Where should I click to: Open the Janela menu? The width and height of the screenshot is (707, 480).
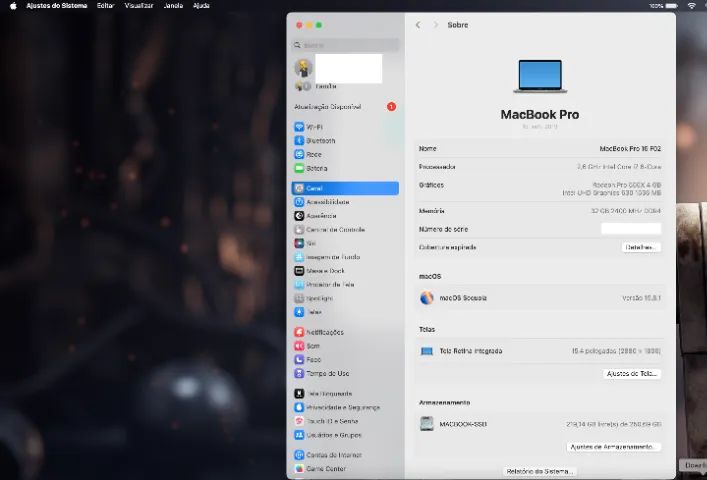tap(174, 6)
